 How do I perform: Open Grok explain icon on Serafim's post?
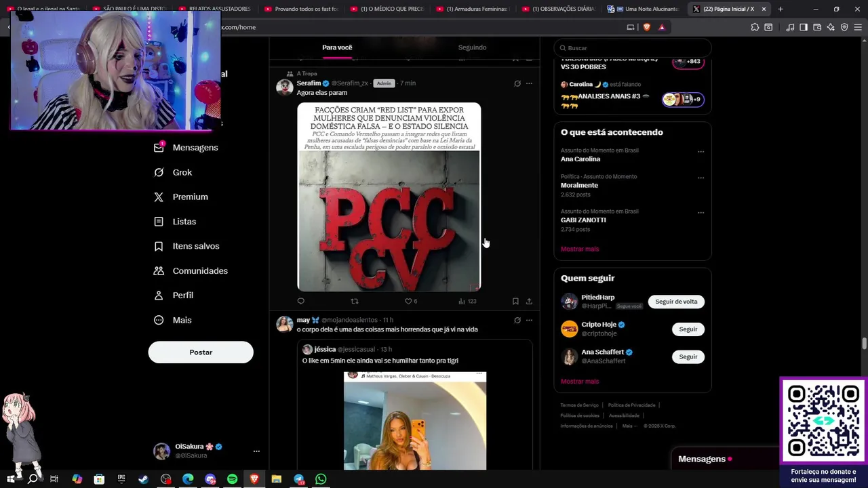coord(517,83)
